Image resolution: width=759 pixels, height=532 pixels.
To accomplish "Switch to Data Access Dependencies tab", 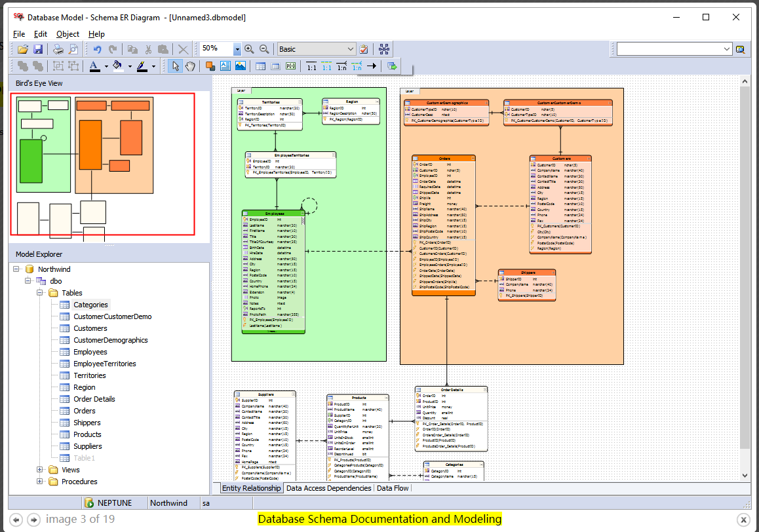I will tap(328, 488).
